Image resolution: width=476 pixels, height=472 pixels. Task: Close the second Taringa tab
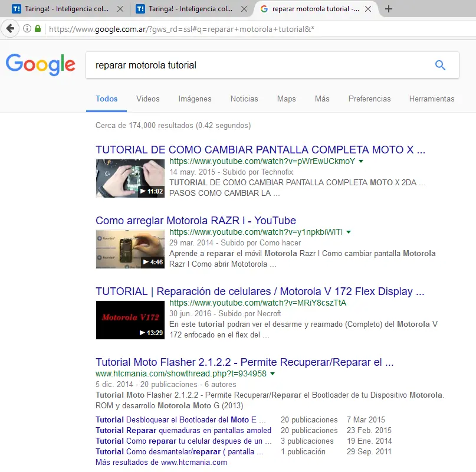click(244, 9)
